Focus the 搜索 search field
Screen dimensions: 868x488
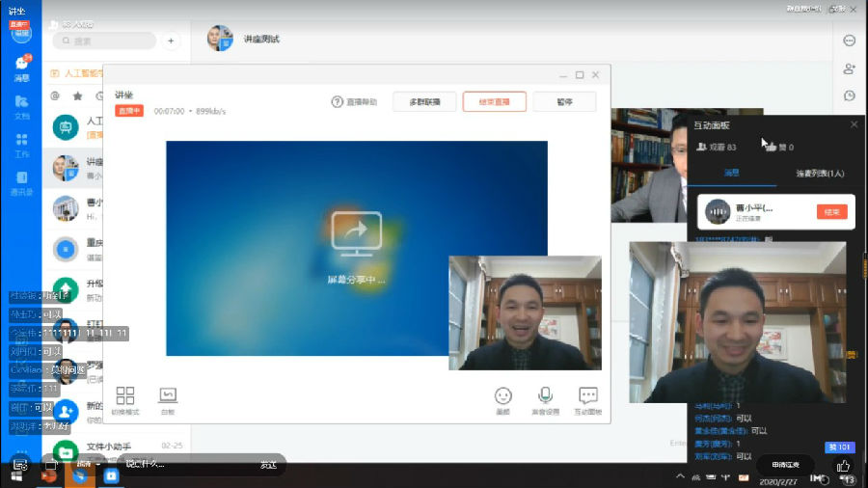(x=104, y=41)
